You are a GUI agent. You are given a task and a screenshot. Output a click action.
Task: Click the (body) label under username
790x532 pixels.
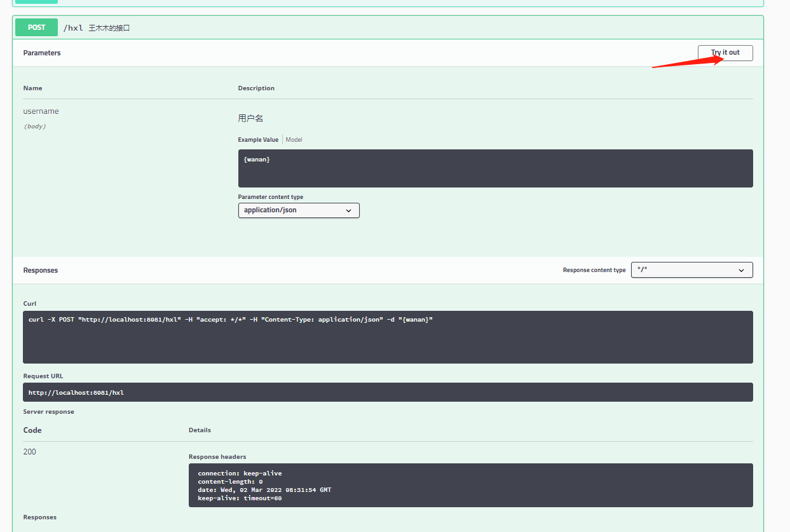[x=34, y=126]
